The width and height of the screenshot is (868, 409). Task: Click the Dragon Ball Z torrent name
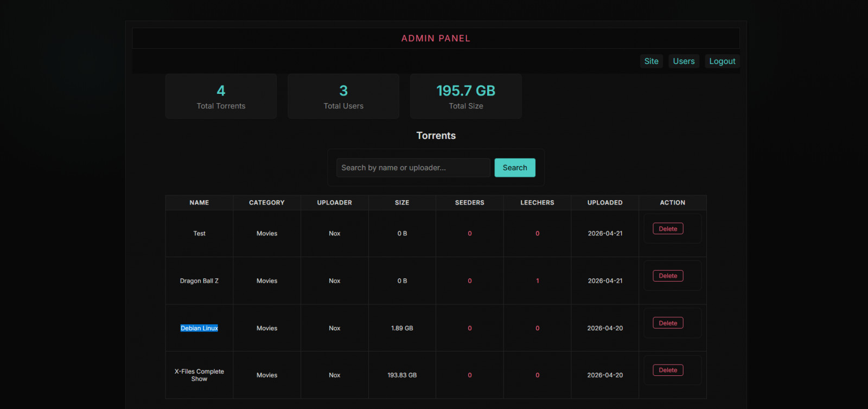click(x=199, y=281)
